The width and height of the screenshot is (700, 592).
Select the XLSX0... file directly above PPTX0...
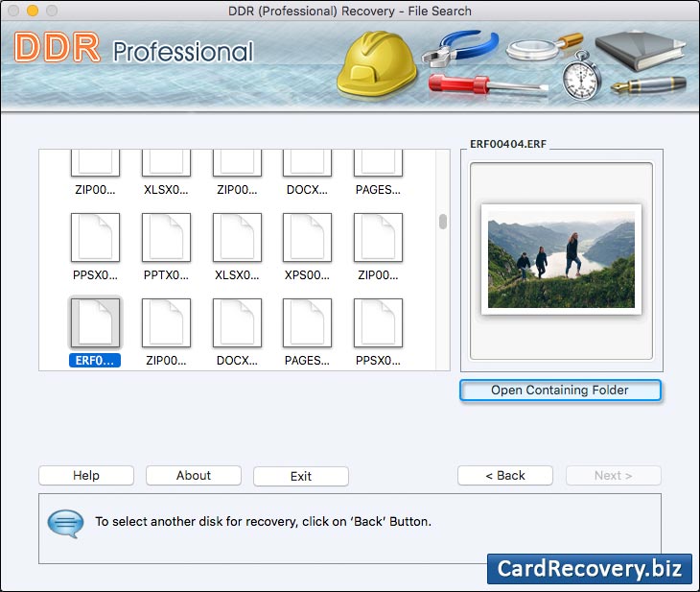(x=166, y=163)
